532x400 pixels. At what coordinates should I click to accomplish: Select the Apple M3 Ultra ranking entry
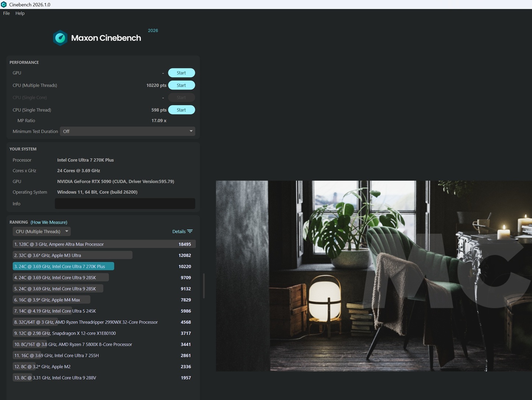(x=72, y=255)
